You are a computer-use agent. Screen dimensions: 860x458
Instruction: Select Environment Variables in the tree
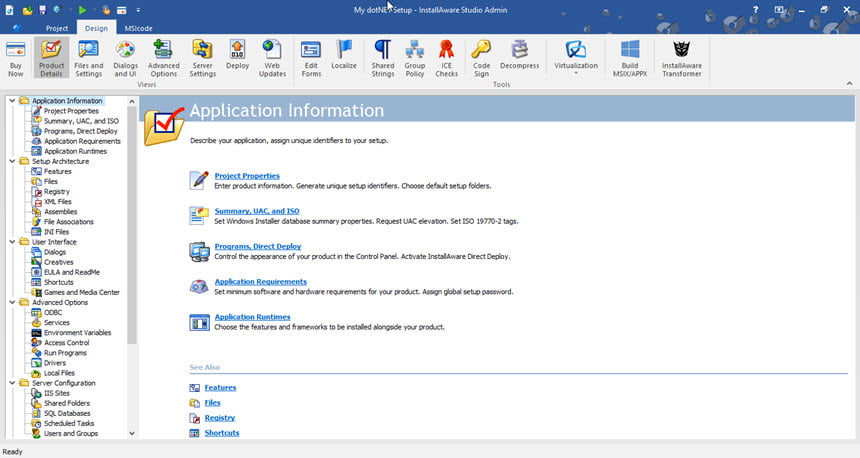(77, 332)
